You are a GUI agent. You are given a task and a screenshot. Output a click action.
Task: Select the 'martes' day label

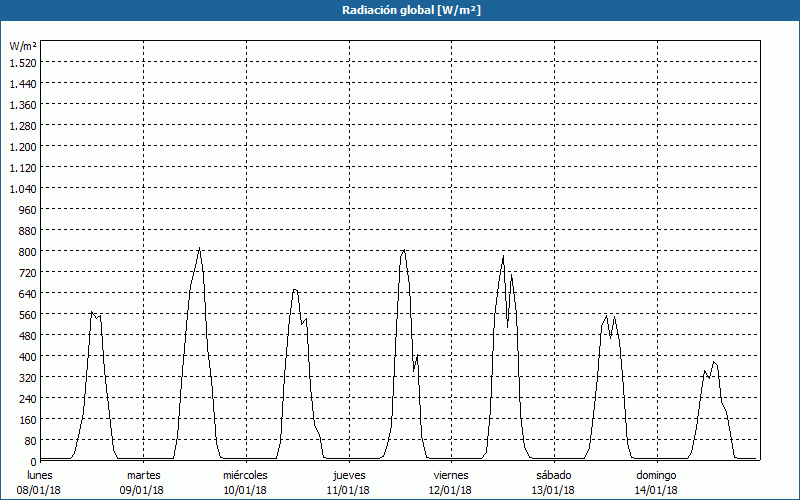coord(144,475)
